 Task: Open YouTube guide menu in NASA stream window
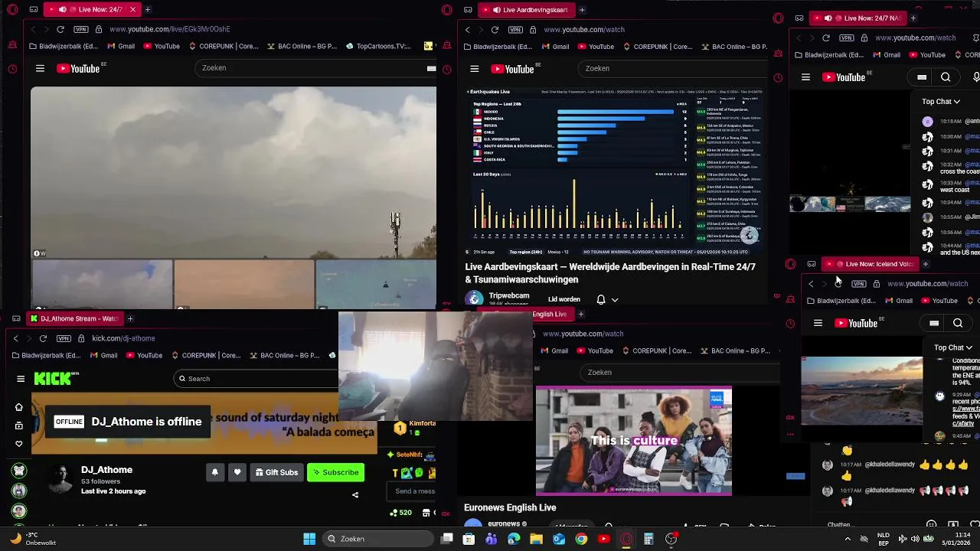pyautogui.click(x=805, y=77)
